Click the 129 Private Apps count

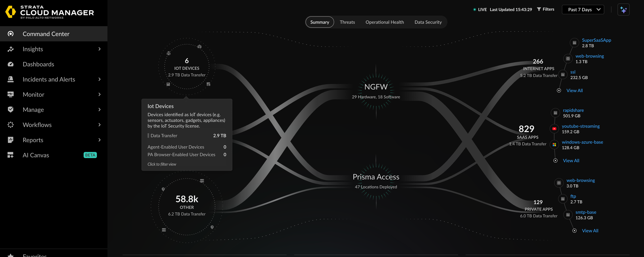pyautogui.click(x=538, y=202)
